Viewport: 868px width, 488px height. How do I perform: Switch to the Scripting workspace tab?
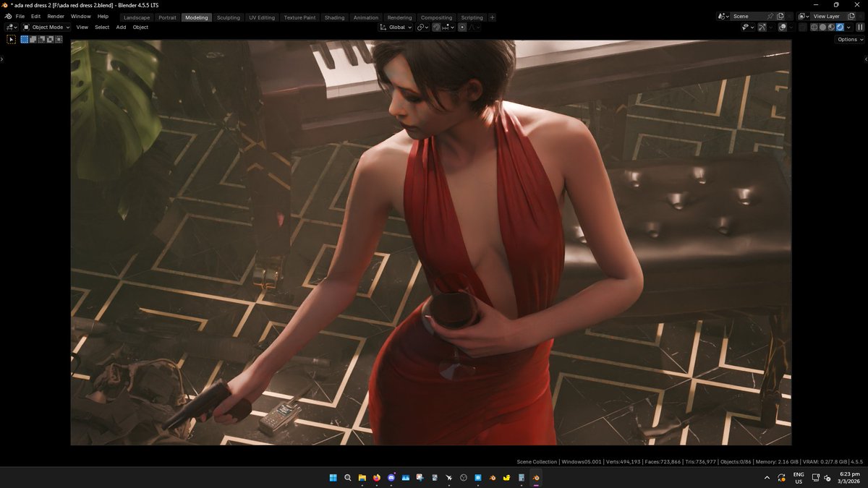pos(472,17)
